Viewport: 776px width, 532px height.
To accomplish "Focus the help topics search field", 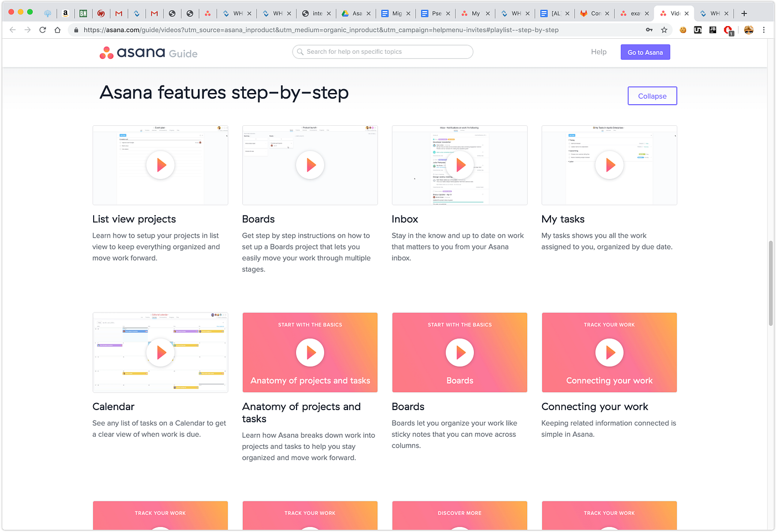I will pyautogui.click(x=382, y=52).
